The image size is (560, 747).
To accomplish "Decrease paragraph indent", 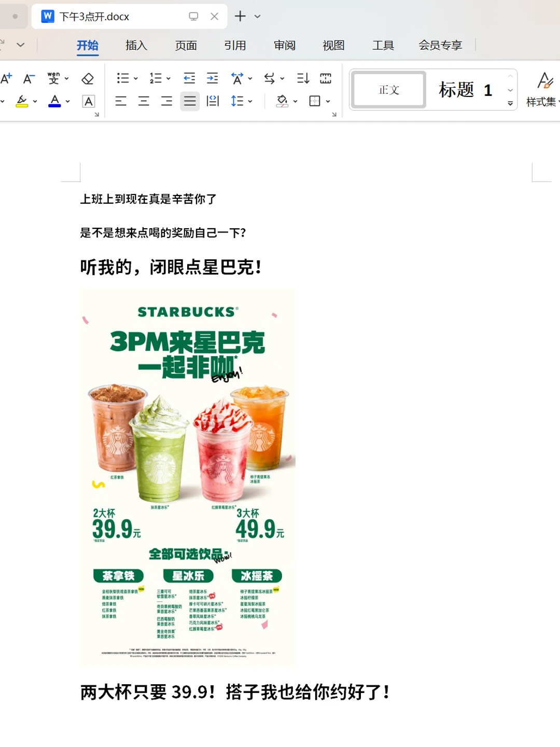I will coord(189,78).
